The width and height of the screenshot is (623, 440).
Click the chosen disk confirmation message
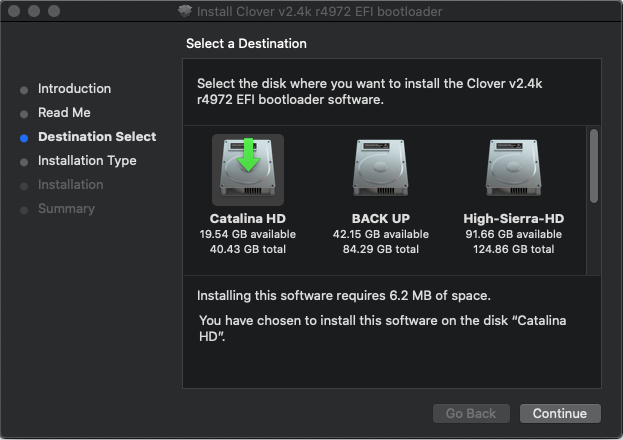click(383, 328)
